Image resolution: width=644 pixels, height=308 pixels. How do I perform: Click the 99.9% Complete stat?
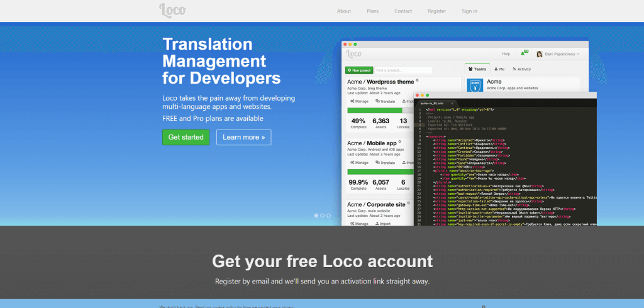358,184
